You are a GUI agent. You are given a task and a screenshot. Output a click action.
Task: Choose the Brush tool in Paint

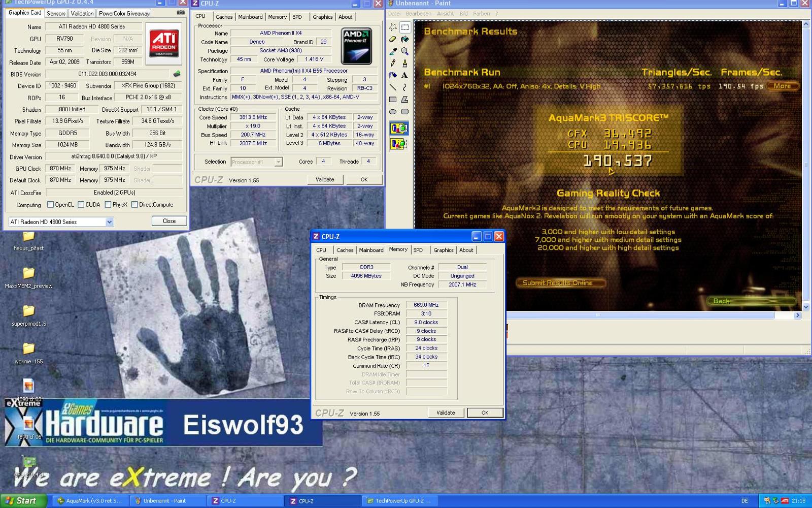(x=405, y=63)
